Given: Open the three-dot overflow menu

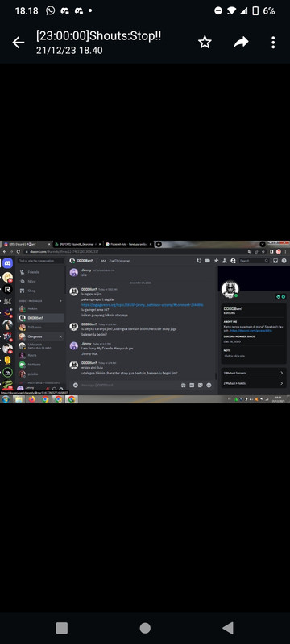Looking at the screenshot, I should (x=273, y=43).
